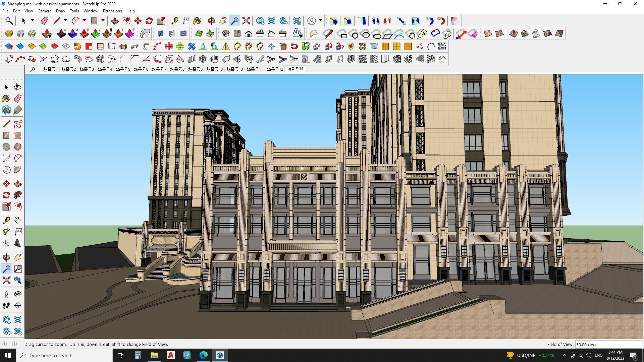
Task: Click the red cross icon in third toolbar row
Action: point(169,46)
